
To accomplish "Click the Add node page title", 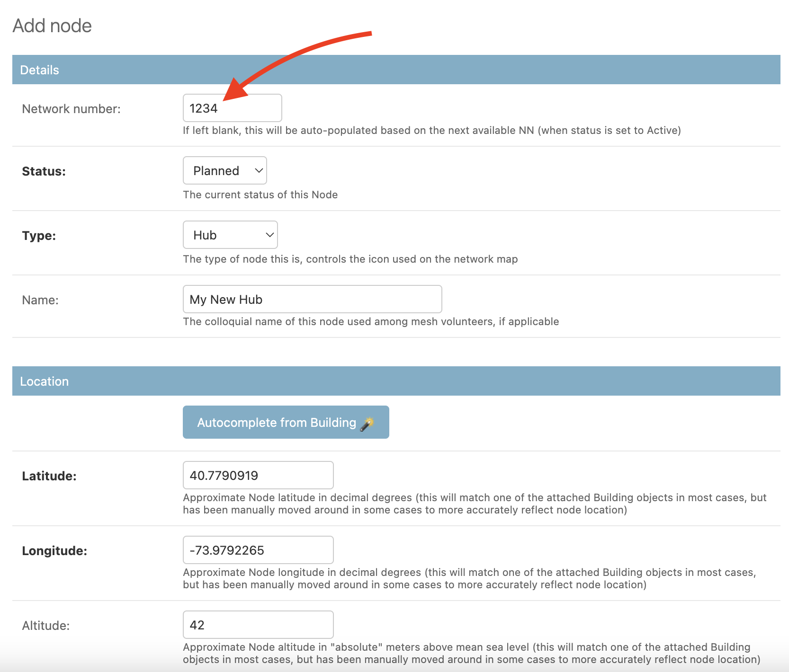I will pyautogui.click(x=52, y=26).
